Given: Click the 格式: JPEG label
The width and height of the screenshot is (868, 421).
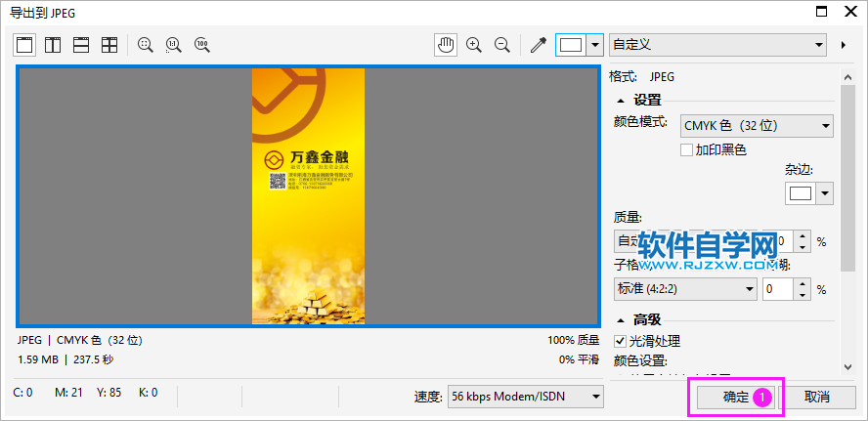Looking at the screenshot, I should 641,77.
